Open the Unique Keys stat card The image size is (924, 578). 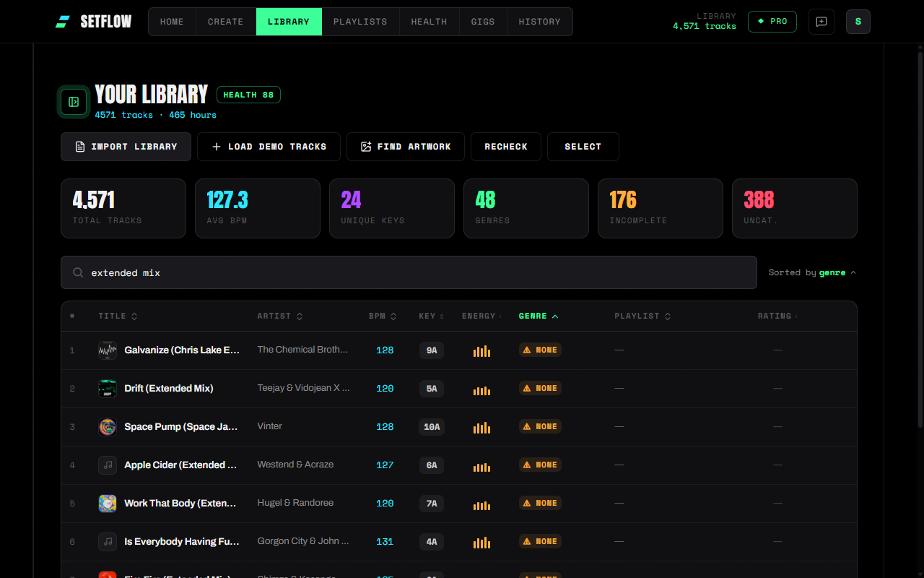392,209
